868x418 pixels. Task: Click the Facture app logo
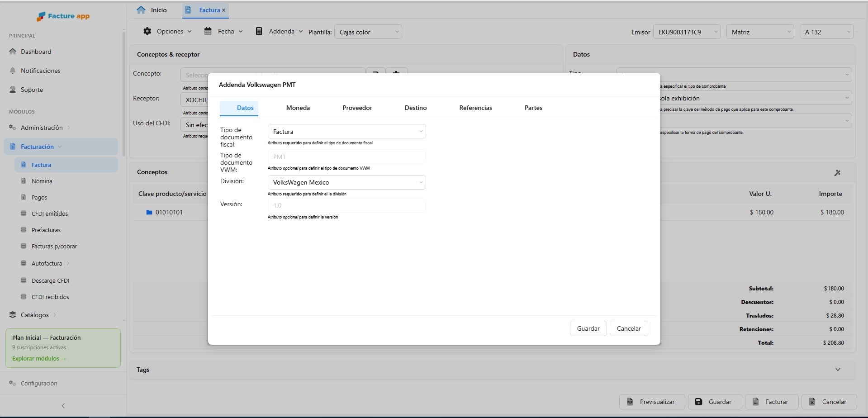(63, 16)
